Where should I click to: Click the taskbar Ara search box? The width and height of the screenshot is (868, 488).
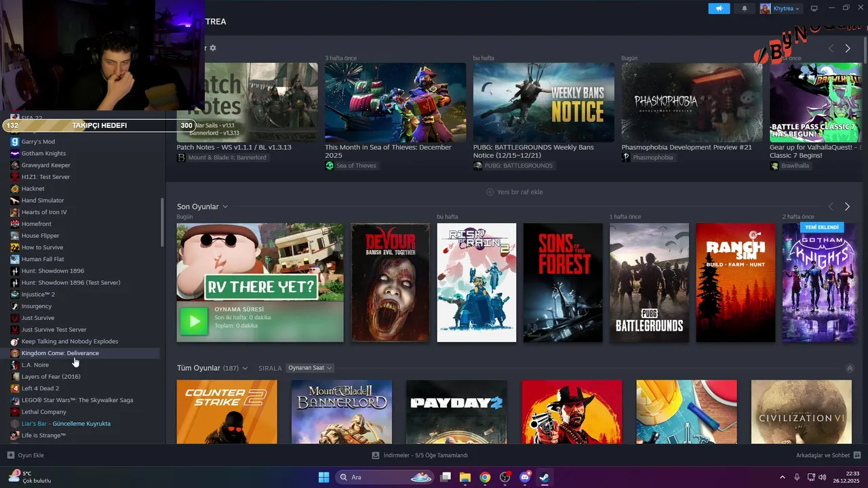click(385, 477)
